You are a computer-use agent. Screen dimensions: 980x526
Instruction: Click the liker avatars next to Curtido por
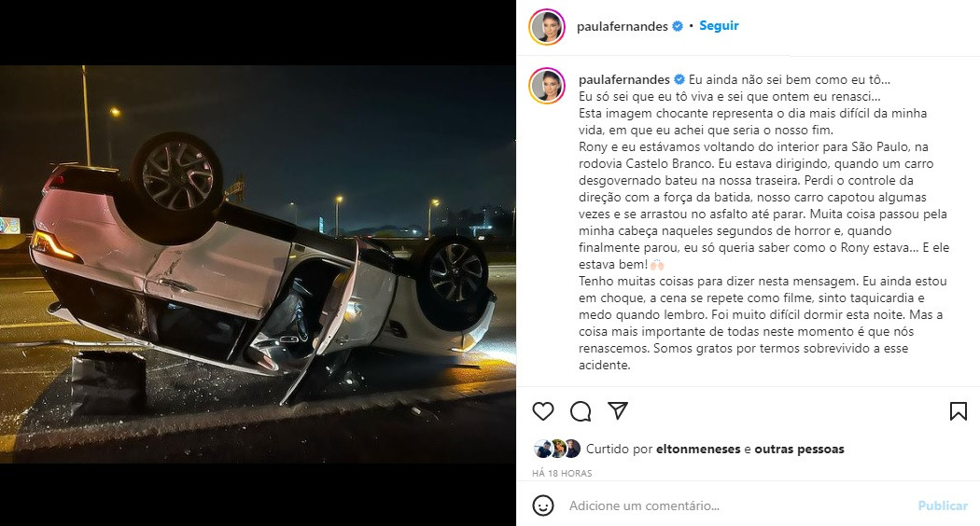point(557,449)
